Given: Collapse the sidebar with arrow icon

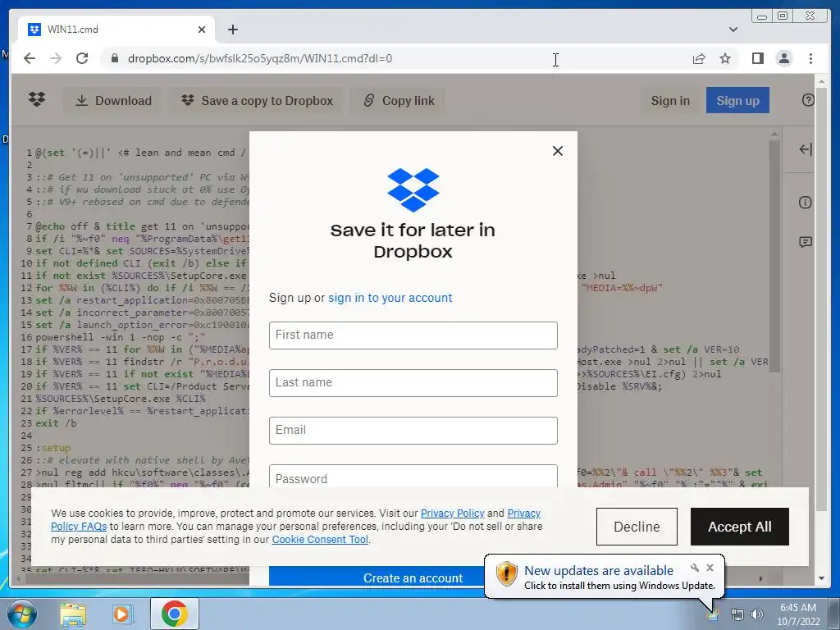Looking at the screenshot, I should (806, 149).
